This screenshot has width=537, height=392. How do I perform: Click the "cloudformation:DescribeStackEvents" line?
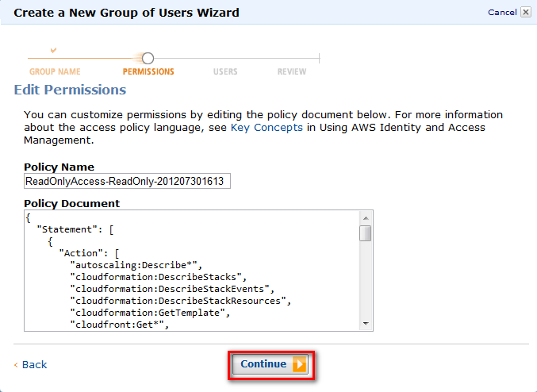[172, 289]
